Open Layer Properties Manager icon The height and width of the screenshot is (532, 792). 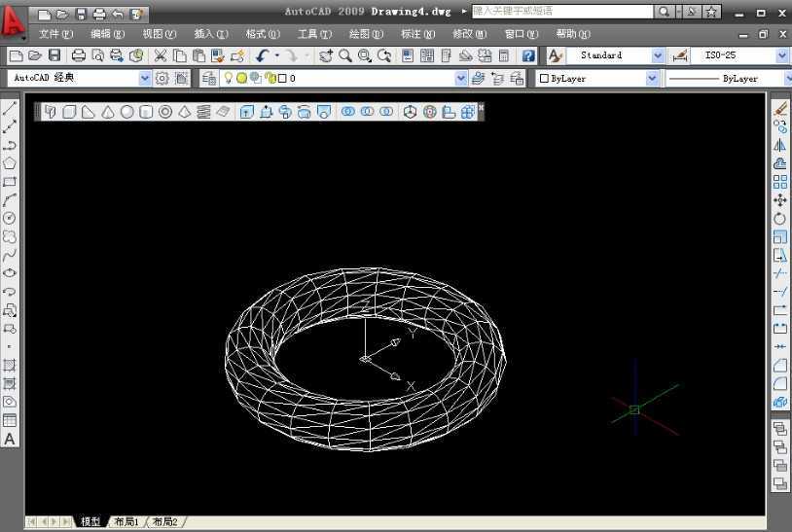209,78
